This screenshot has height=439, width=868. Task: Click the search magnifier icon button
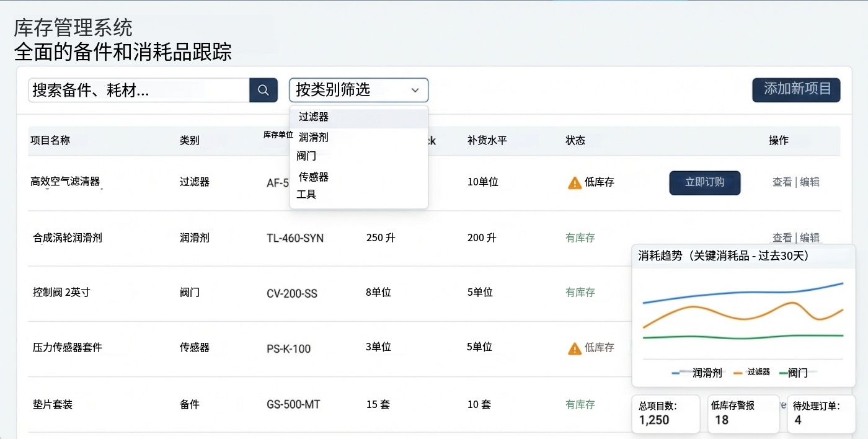click(x=263, y=90)
